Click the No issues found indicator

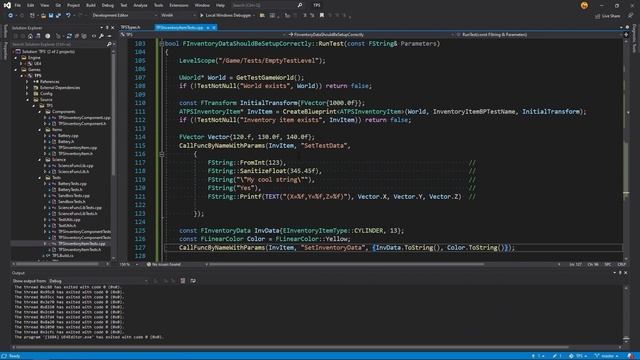point(164,264)
